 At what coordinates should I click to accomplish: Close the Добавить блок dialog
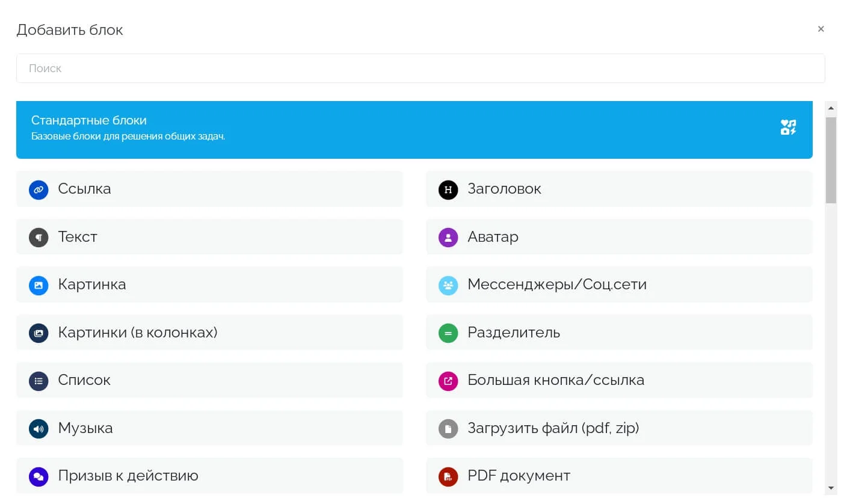[821, 29]
